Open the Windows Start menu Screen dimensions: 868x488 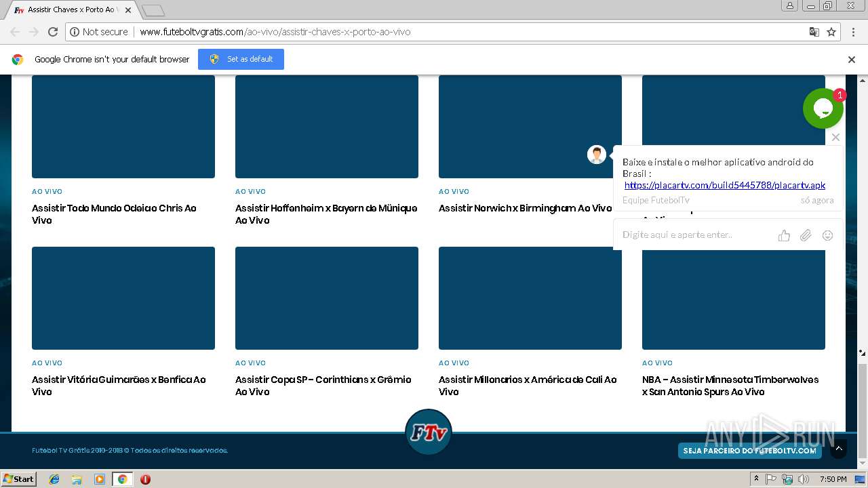(19, 479)
